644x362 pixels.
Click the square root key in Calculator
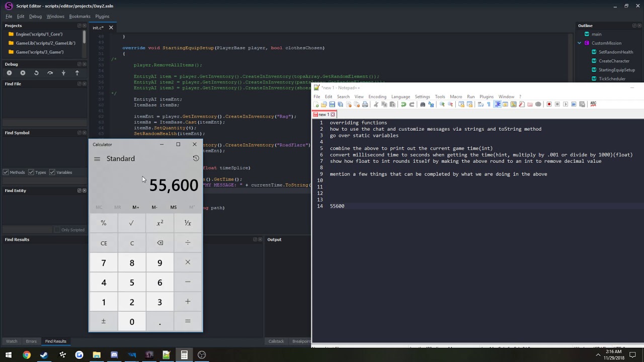pyautogui.click(x=131, y=223)
